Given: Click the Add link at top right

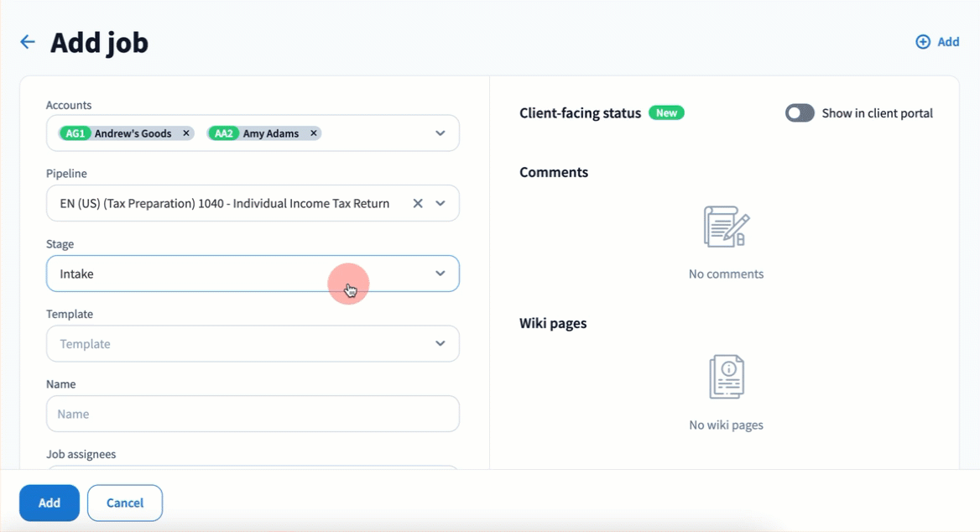Looking at the screenshot, I should [948, 42].
